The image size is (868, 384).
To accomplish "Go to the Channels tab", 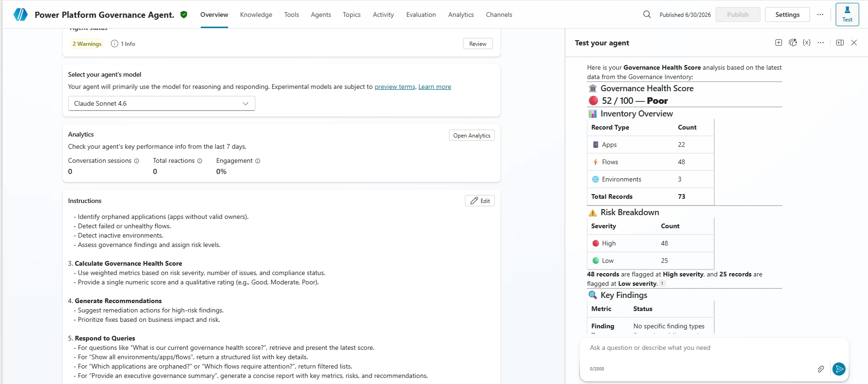I will [x=499, y=14].
